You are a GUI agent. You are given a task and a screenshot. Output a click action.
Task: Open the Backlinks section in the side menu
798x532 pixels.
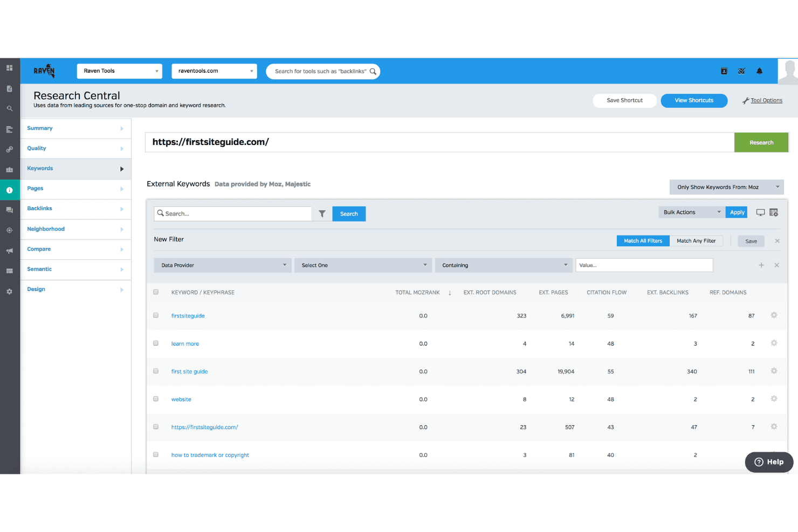(x=75, y=209)
